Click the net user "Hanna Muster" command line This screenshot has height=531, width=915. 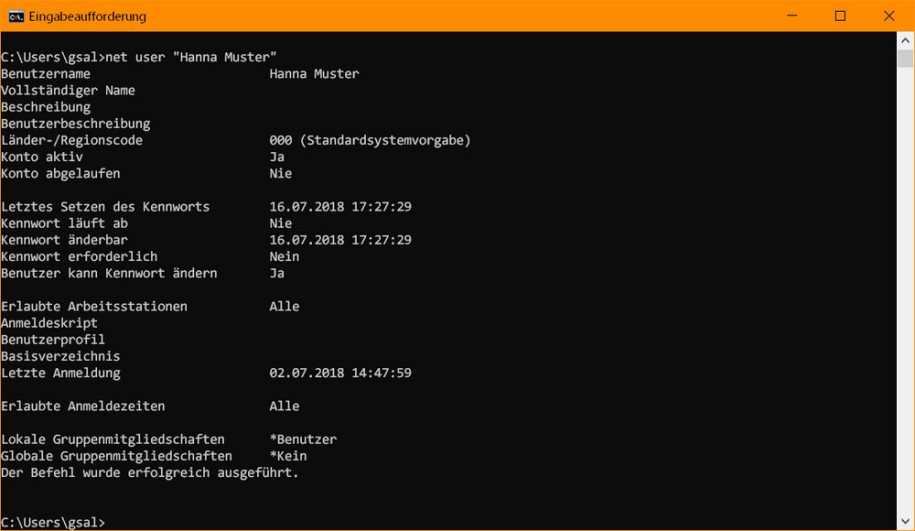coord(139,57)
